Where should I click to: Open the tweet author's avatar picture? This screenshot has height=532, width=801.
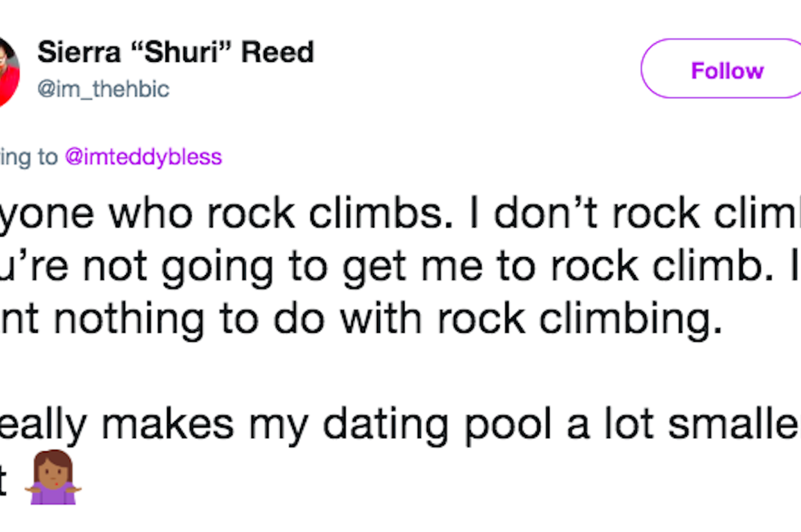(8, 72)
